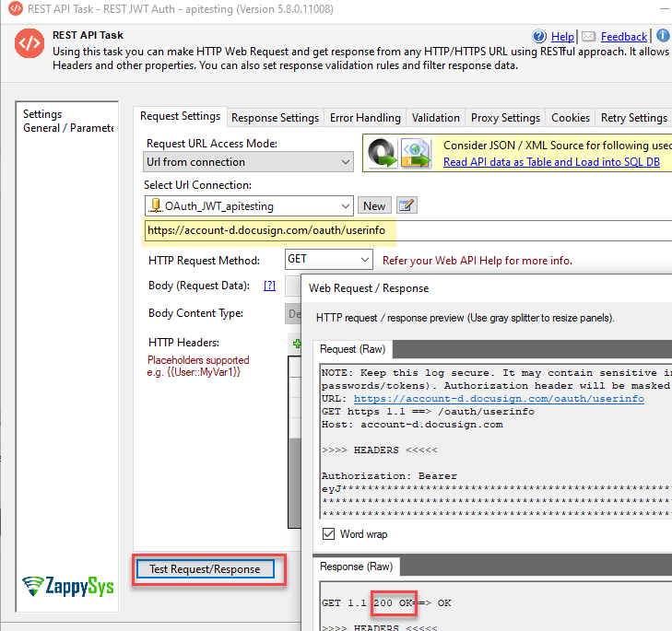This screenshot has width=672, height=631.
Task: Click the 'Body (Request Data):' label
Action: pos(199,286)
